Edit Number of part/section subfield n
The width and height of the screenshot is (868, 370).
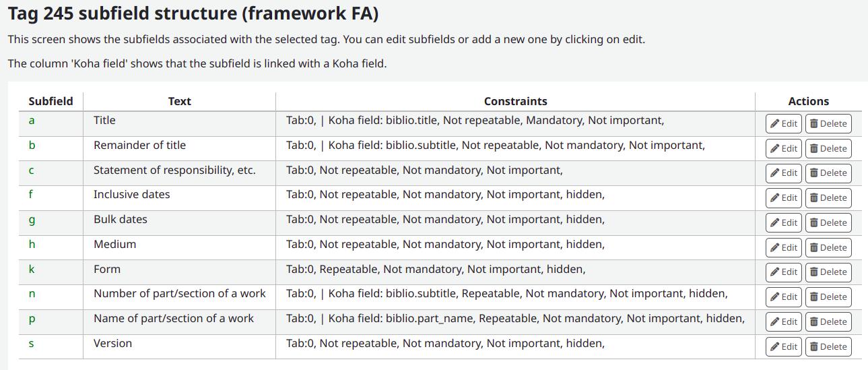click(784, 297)
